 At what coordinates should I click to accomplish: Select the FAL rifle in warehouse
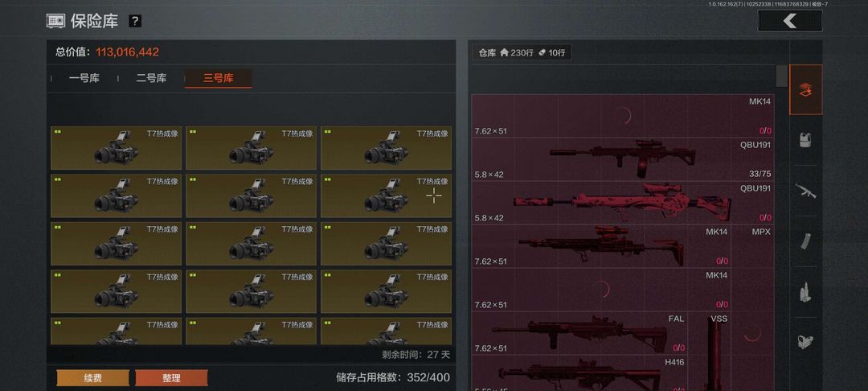579,333
